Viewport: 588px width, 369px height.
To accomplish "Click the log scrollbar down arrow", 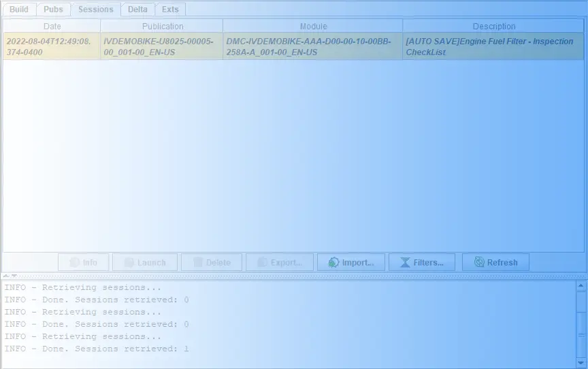I will pyautogui.click(x=581, y=363).
